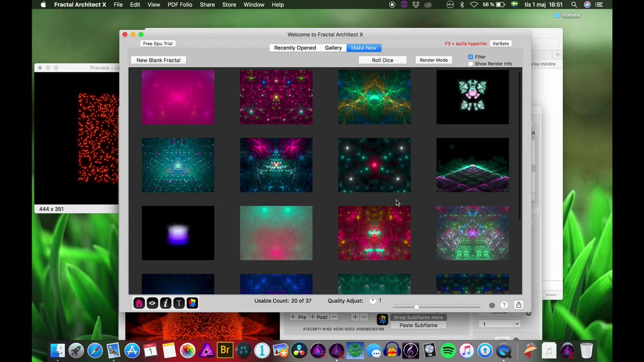Screen dimensions: 644x362
Task: Click the Roll Dice button
Action: (382, 60)
